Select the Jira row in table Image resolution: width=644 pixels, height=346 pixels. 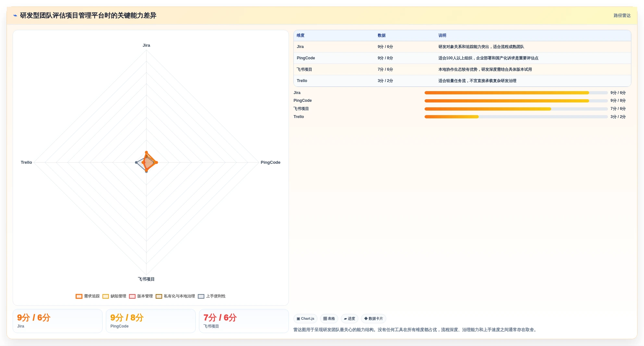(462, 47)
